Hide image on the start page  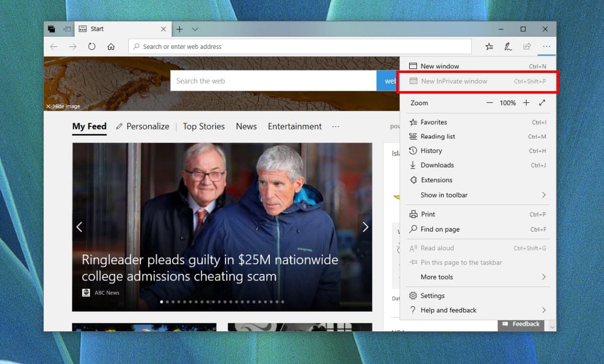(x=63, y=106)
